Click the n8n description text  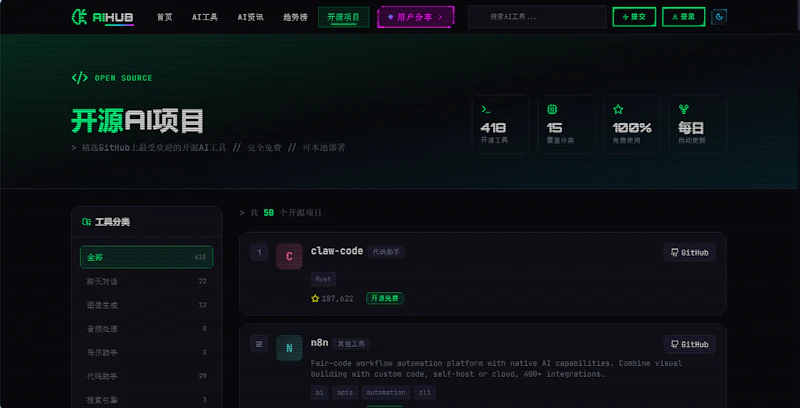[496, 369]
